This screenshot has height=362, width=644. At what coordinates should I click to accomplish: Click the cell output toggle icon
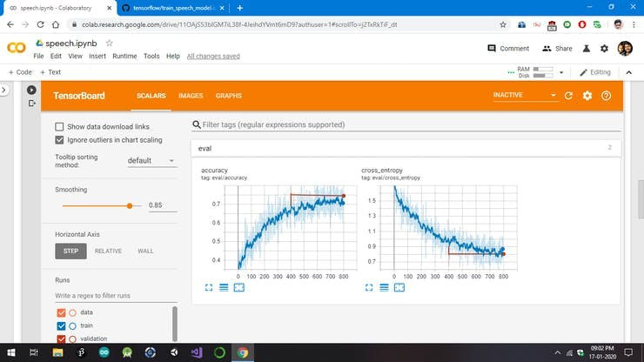click(x=32, y=104)
